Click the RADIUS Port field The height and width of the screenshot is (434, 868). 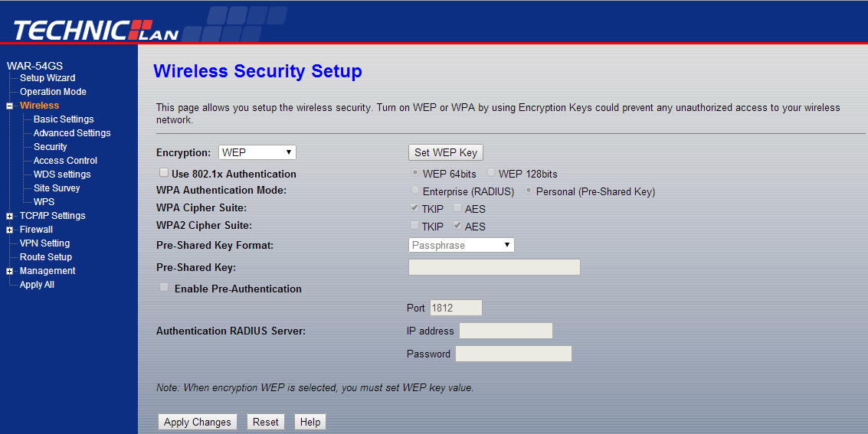[x=456, y=308]
